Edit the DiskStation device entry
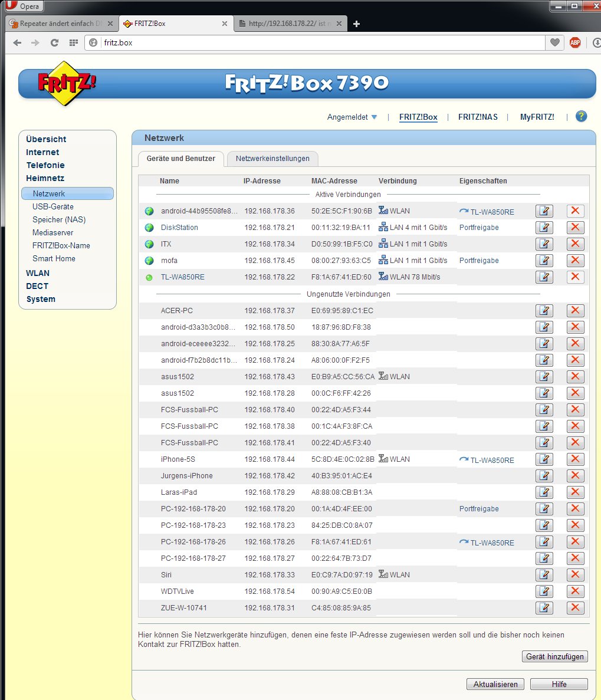The height and width of the screenshot is (700, 601). (544, 227)
